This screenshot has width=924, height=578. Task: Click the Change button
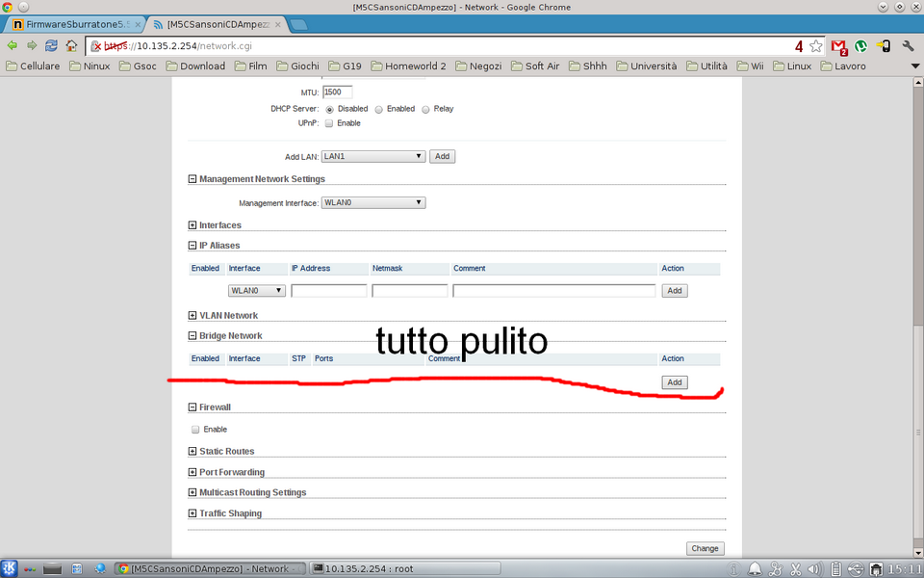click(705, 548)
